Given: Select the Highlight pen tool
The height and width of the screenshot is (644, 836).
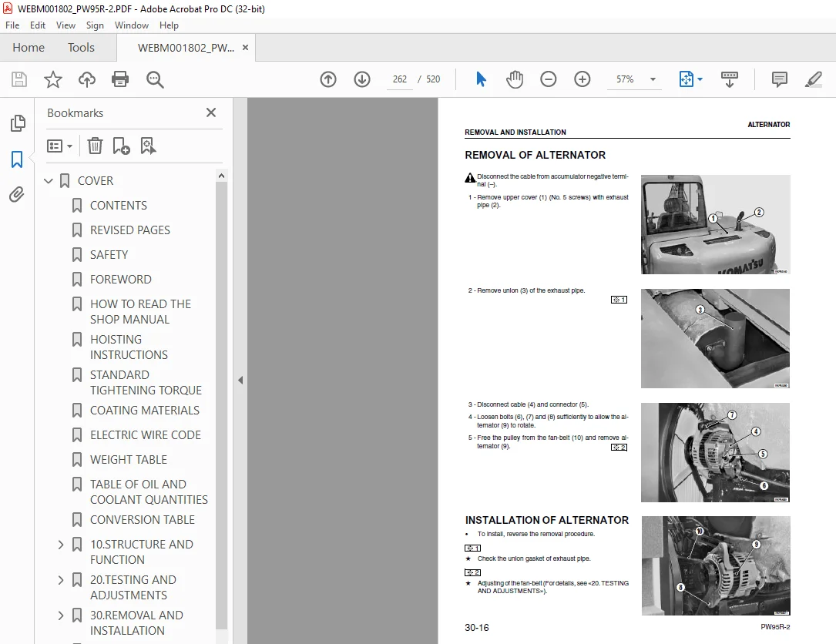Looking at the screenshot, I should 813,79.
